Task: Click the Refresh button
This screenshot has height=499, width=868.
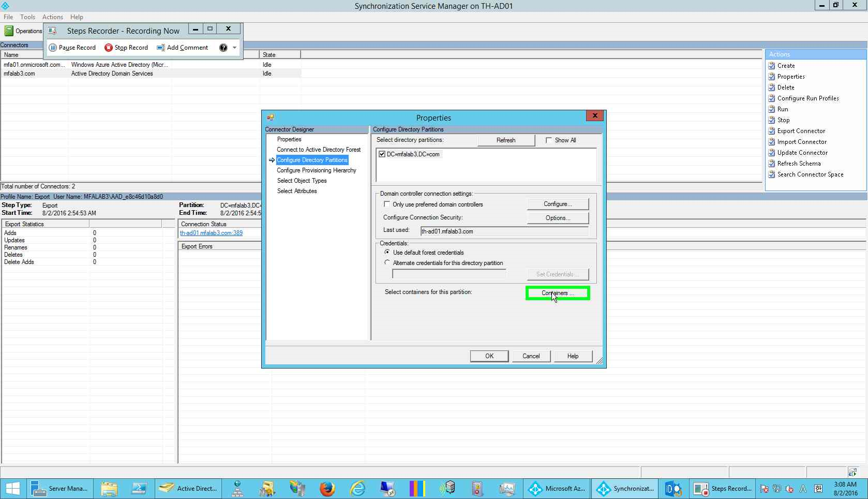Action: click(506, 140)
